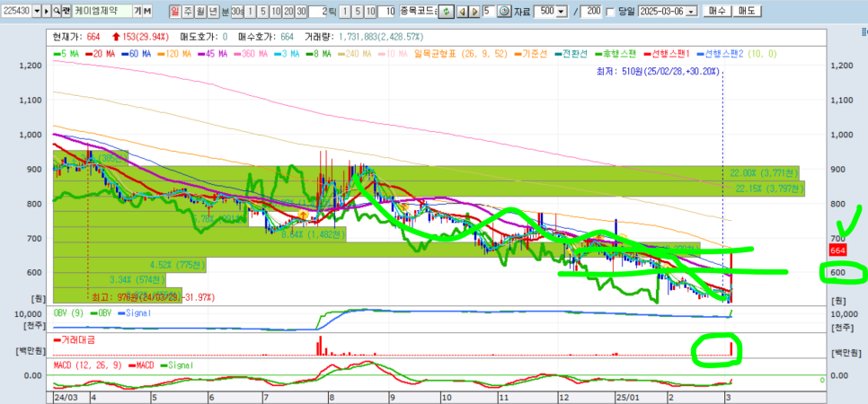Image resolution: width=868 pixels, height=404 pixels.
Task: Click the play arrow icon beside the stock code
Action: tap(47, 11)
